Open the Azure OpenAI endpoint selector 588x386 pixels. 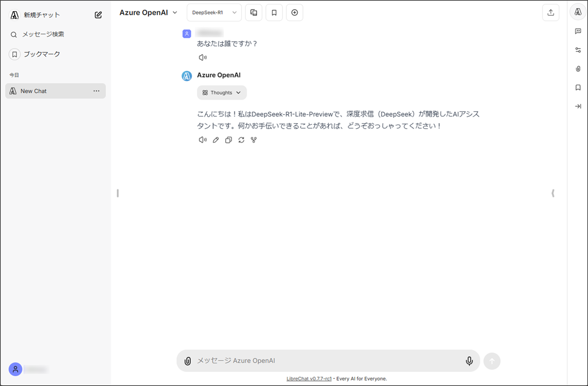[x=148, y=12]
